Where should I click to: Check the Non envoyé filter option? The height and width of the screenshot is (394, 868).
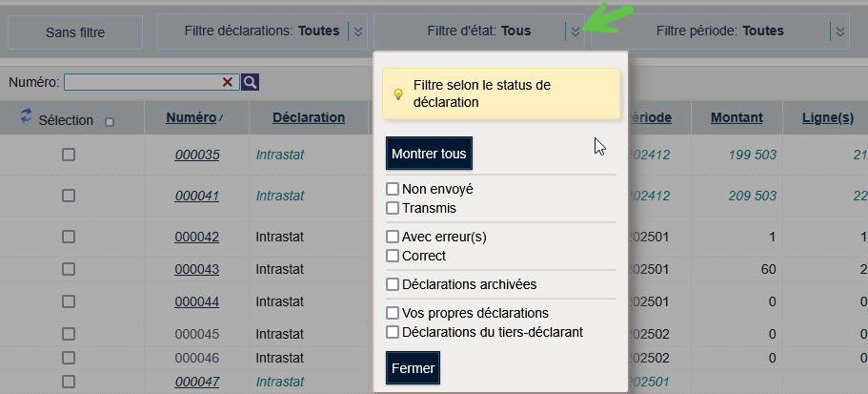tap(393, 190)
